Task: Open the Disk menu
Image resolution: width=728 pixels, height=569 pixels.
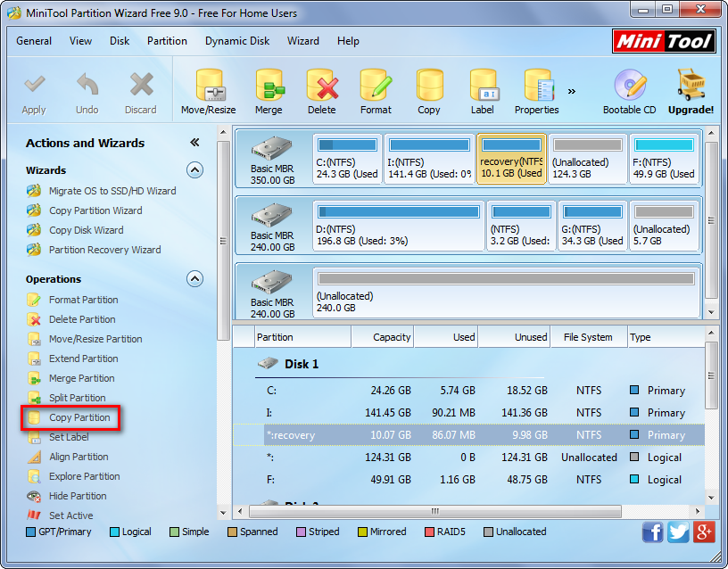Action: 120,41
